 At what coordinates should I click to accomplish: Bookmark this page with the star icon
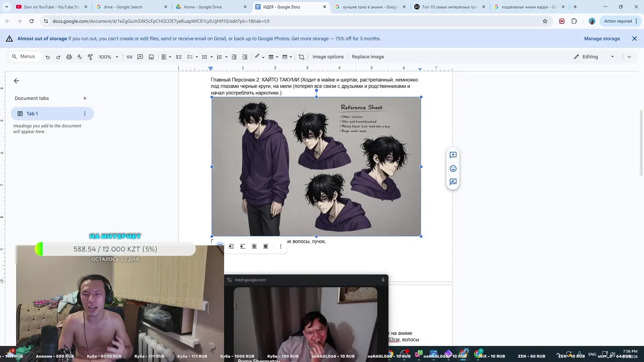[545, 21]
